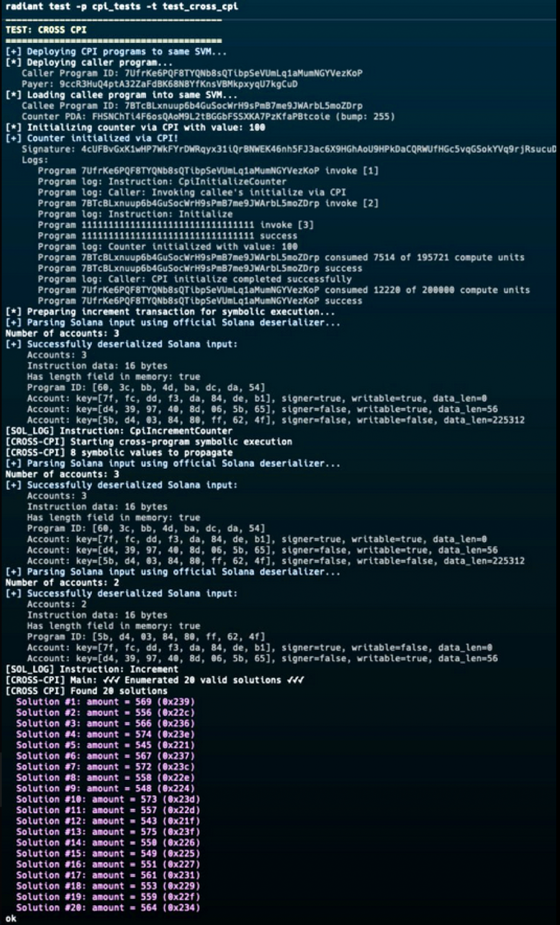Click the Callee Program ID line
This screenshot has height=925, width=560.
point(191,106)
